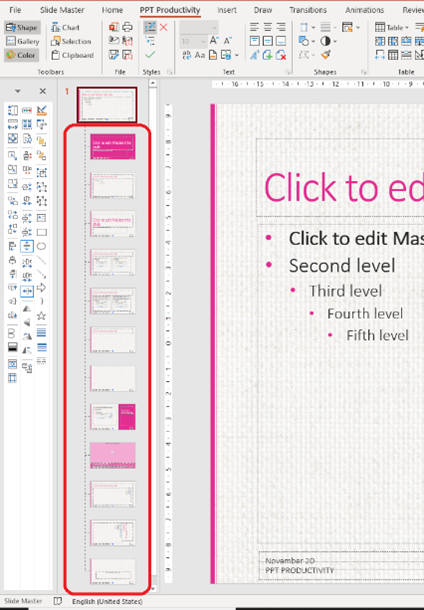Pick the block right arrow shape
This screenshot has height=610, width=424.
click(x=41, y=288)
